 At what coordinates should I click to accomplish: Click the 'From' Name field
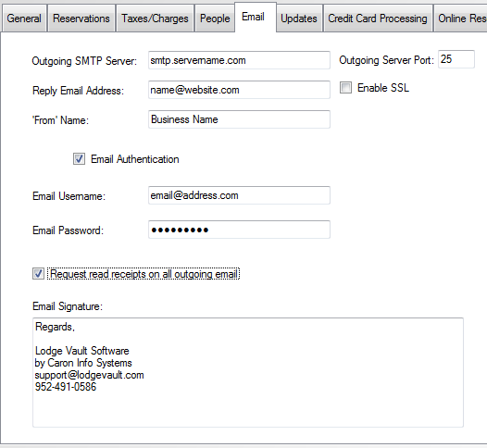pyautogui.click(x=239, y=119)
